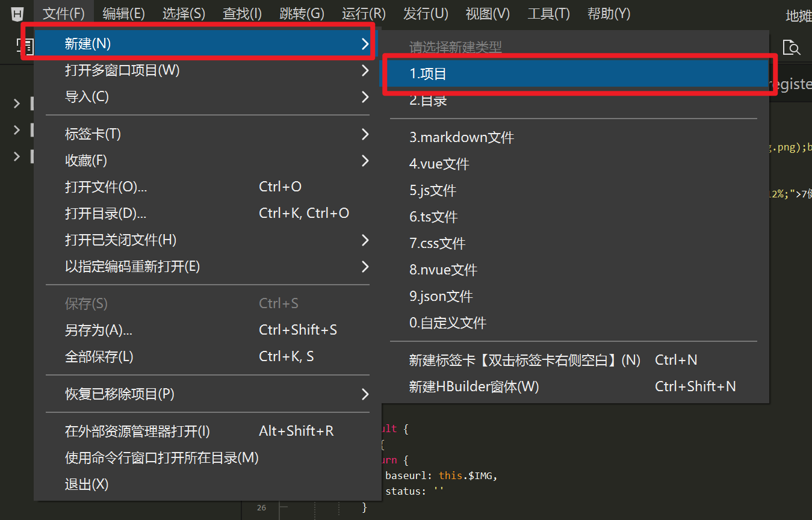812x520 pixels.
Task: Choose 打开多窗口项目(W) entry
Action: pos(208,70)
